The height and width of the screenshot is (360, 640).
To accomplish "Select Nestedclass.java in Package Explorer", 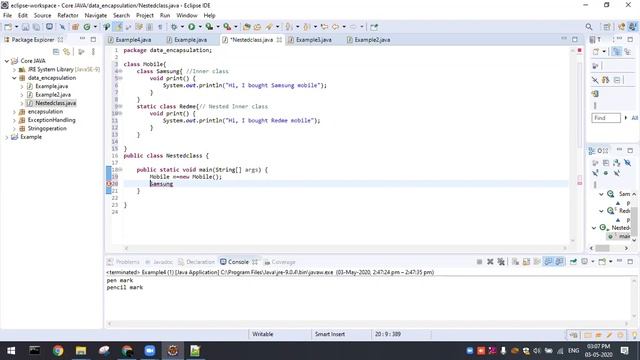I will point(56,103).
